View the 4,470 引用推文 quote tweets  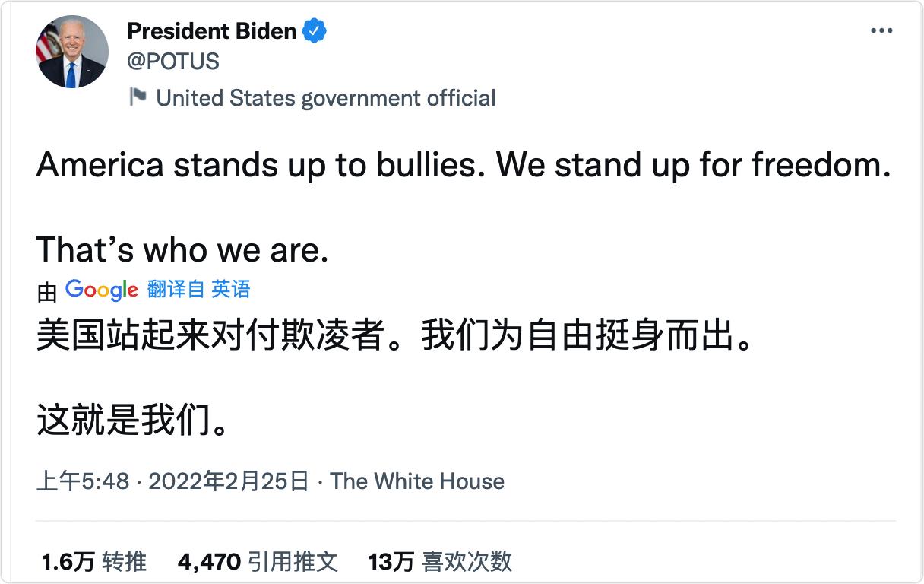258,562
